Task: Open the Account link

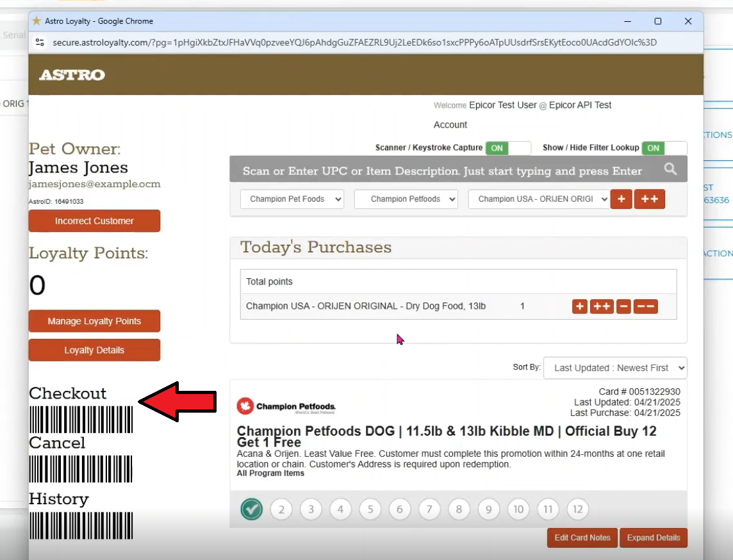Action: click(450, 125)
